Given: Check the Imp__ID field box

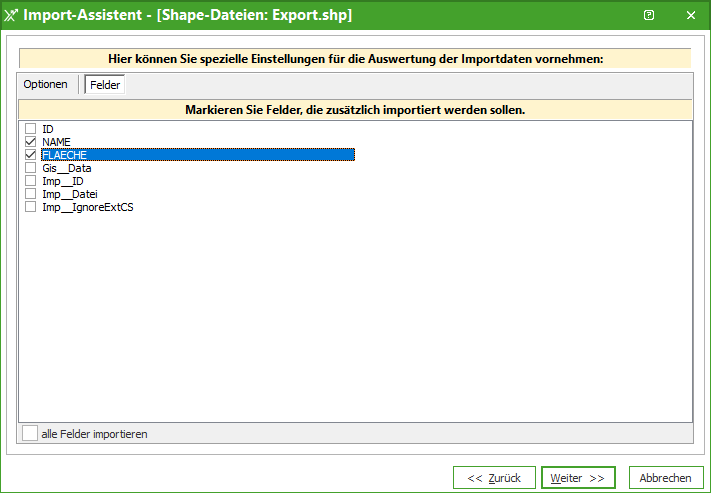Looking at the screenshot, I should pyautogui.click(x=31, y=181).
